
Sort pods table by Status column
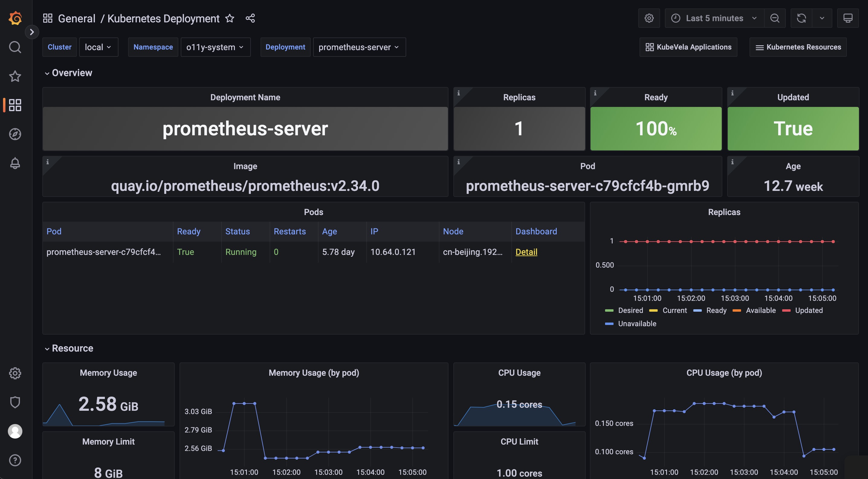point(238,231)
